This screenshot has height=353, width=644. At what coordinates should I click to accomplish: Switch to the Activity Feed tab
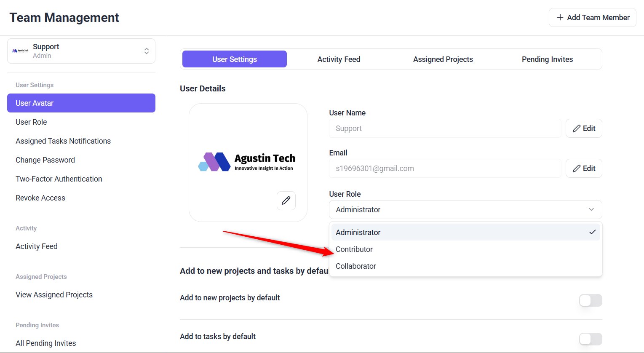tap(339, 59)
